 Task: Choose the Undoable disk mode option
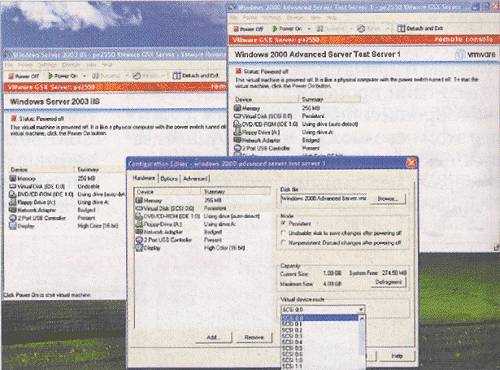click(x=284, y=233)
